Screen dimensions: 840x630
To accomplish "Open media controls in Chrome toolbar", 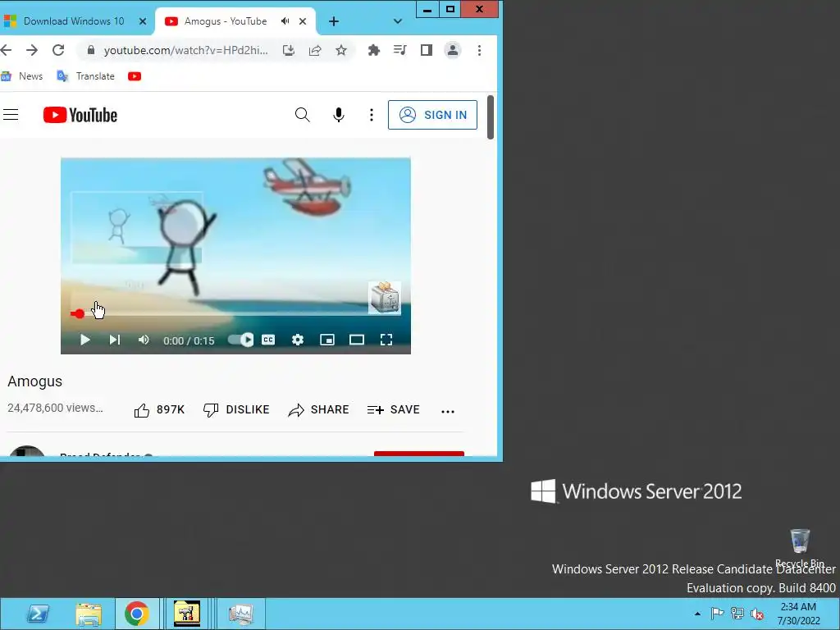I will (400, 50).
